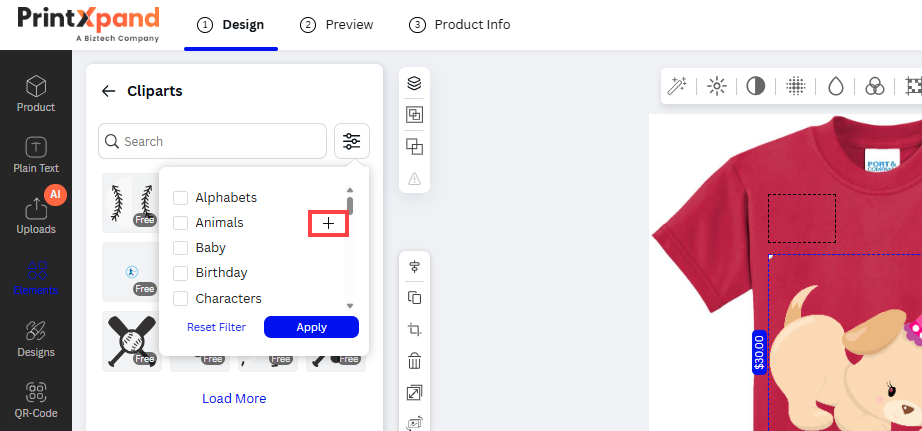Go back with Cliparts arrow
Image resolution: width=922 pixels, height=431 pixels.
point(109,91)
